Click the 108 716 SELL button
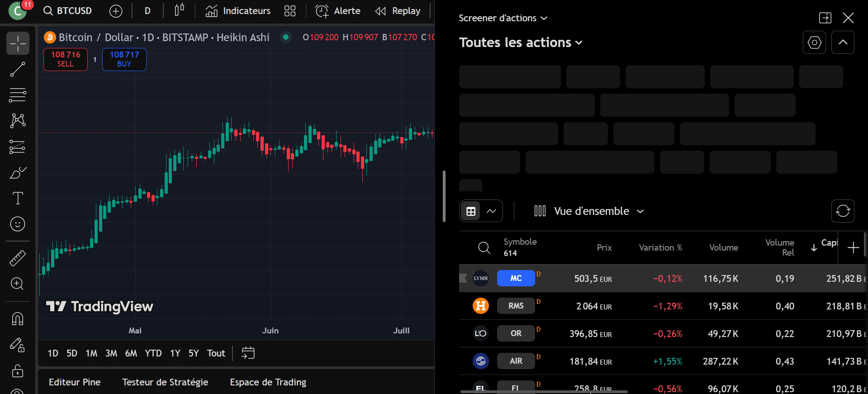The image size is (868, 394). point(66,59)
